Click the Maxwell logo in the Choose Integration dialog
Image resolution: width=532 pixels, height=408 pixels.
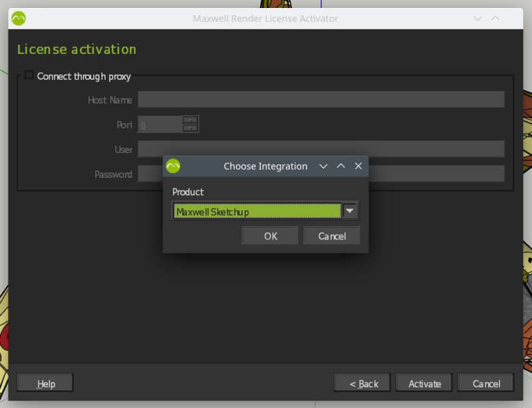pos(174,166)
